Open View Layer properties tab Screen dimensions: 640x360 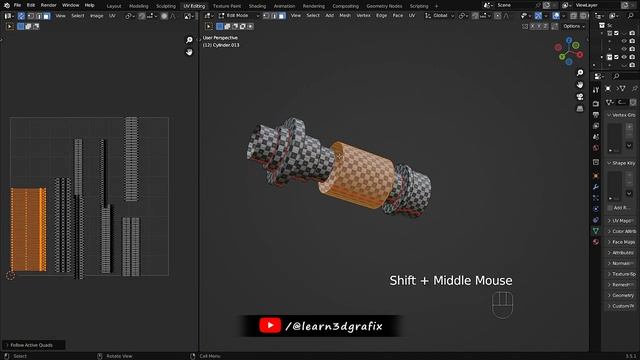tap(596, 126)
